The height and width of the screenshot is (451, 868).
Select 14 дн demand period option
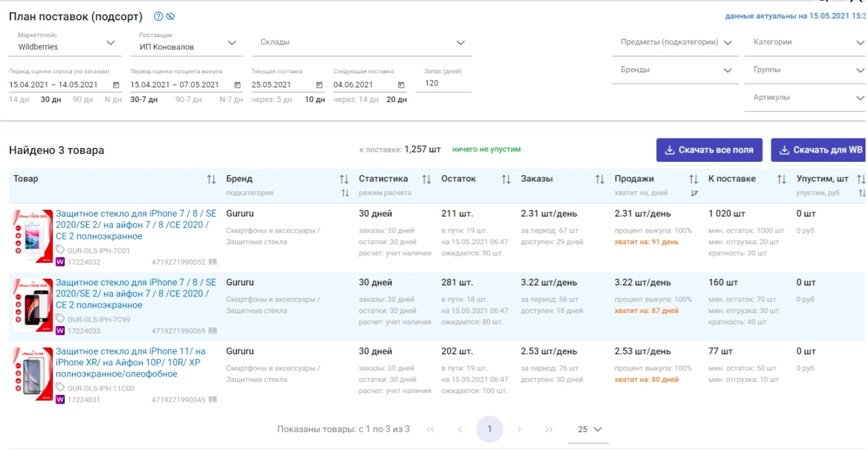(x=19, y=100)
